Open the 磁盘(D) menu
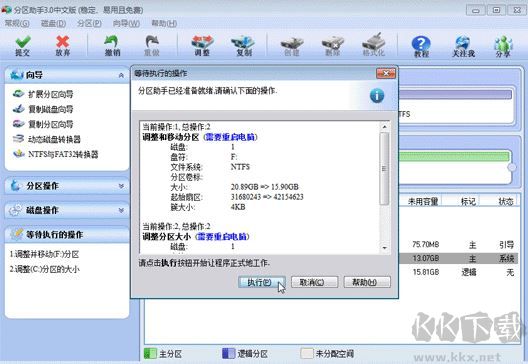The width and height of the screenshot is (528, 364). point(53,24)
